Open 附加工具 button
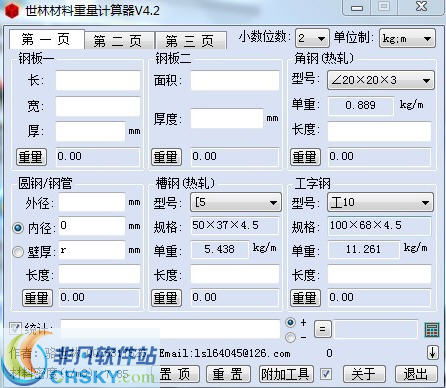Screen dimensions: 446x388 click(x=286, y=374)
